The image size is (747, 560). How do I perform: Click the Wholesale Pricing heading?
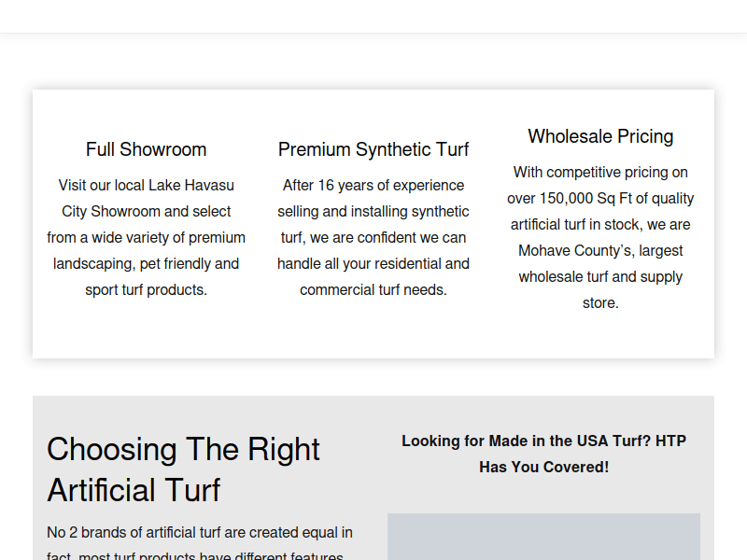click(x=600, y=136)
